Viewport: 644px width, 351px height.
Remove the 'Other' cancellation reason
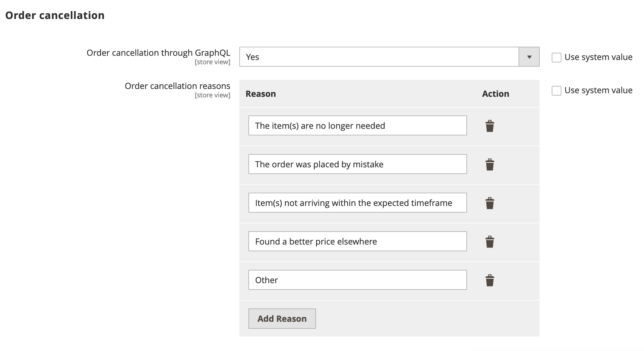[490, 281]
